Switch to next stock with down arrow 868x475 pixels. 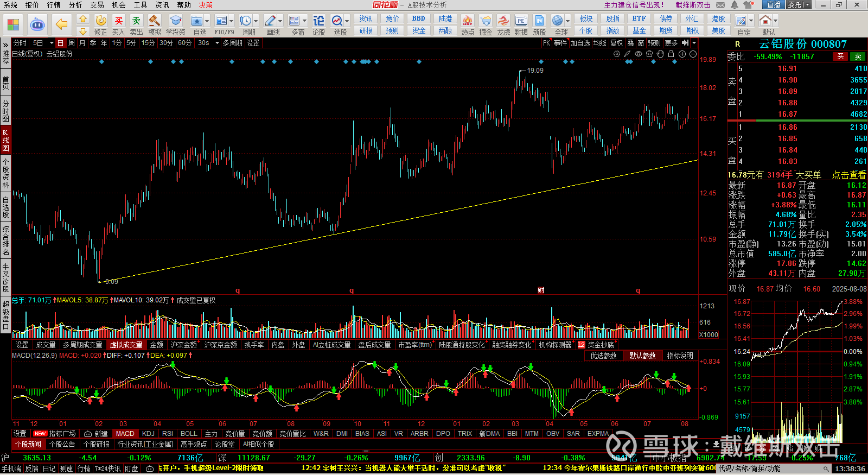[82, 31]
